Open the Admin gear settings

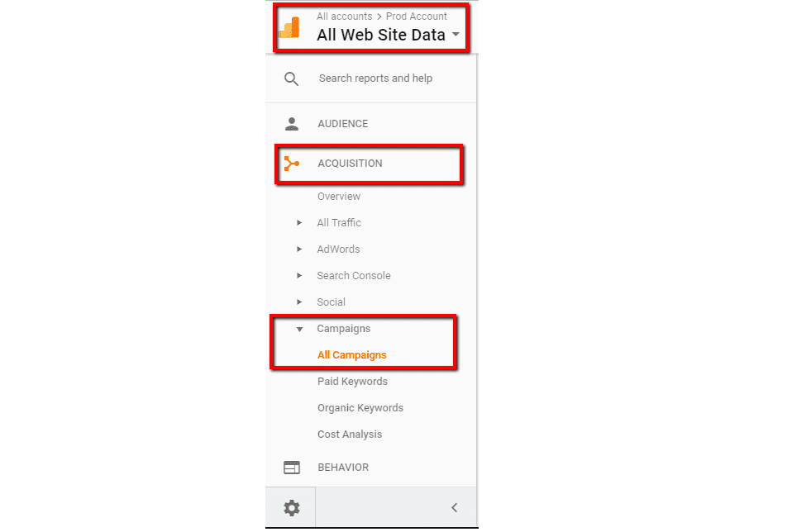291,508
